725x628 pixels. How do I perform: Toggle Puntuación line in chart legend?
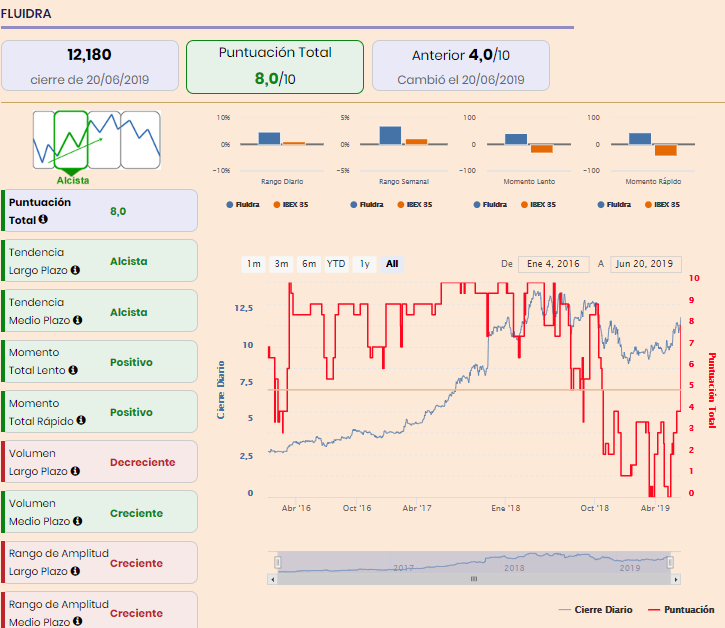pyautogui.click(x=681, y=610)
